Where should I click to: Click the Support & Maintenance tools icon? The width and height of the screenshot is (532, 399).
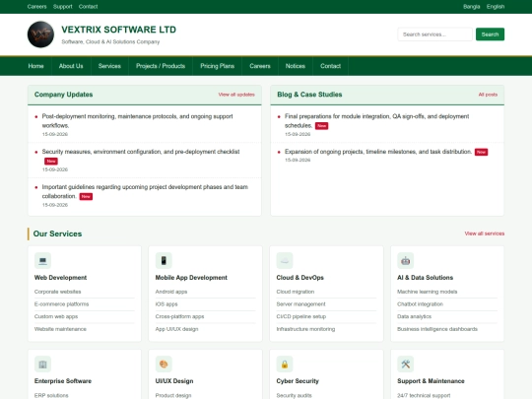pos(406,365)
